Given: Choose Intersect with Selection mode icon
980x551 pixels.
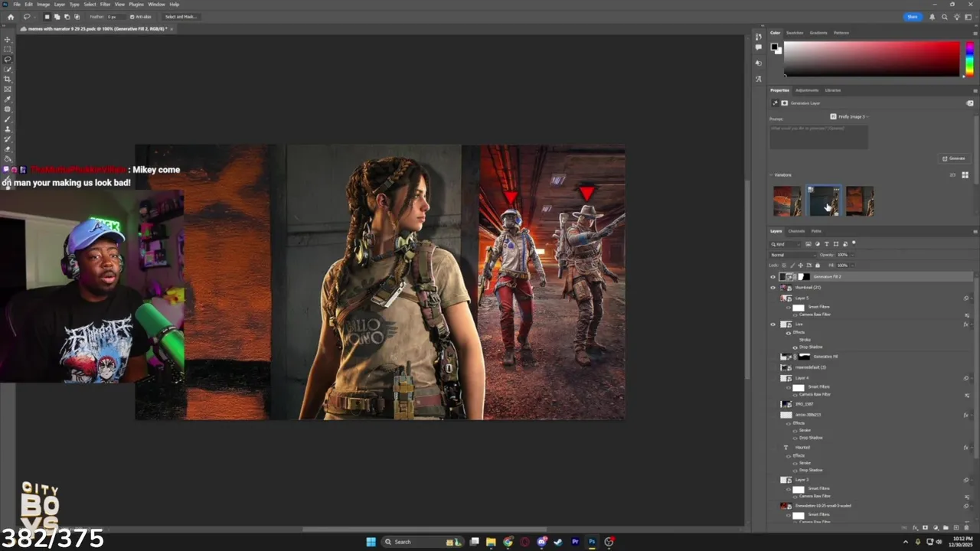Looking at the screenshot, I should click(77, 17).
